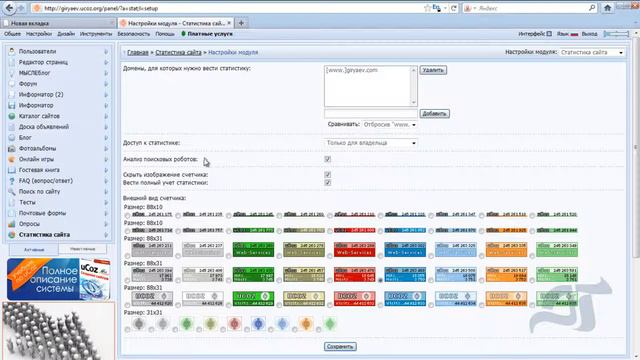Click the Статистика сайта sidebar icon
This screenshot has width=640, height=360.
(x=12, y=235)
